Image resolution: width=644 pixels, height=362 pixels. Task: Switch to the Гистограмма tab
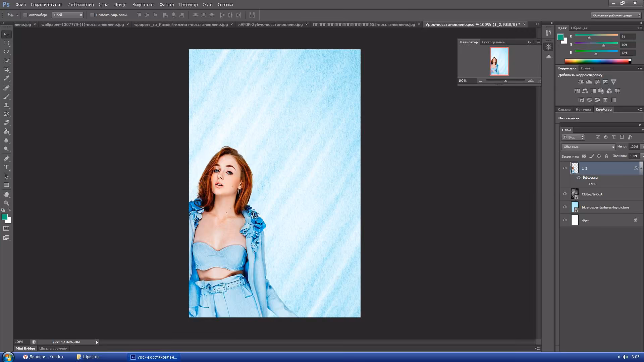493,42
